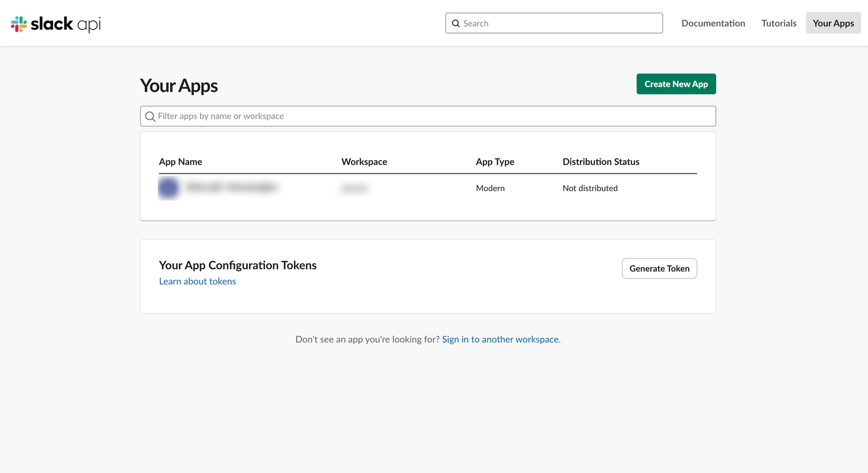868x473 pixels.
Task: Click the Generate Token button
Action: coord(659,269)
